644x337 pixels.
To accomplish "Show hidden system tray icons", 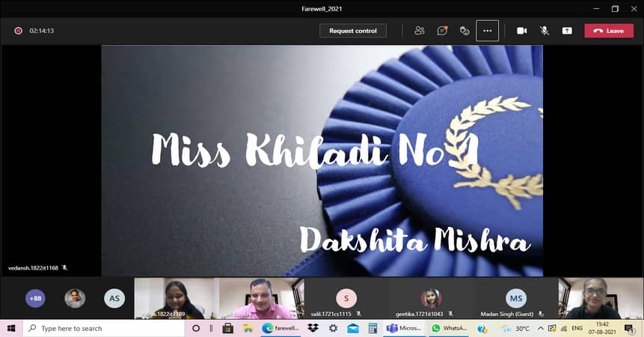I will coord(540,329).
